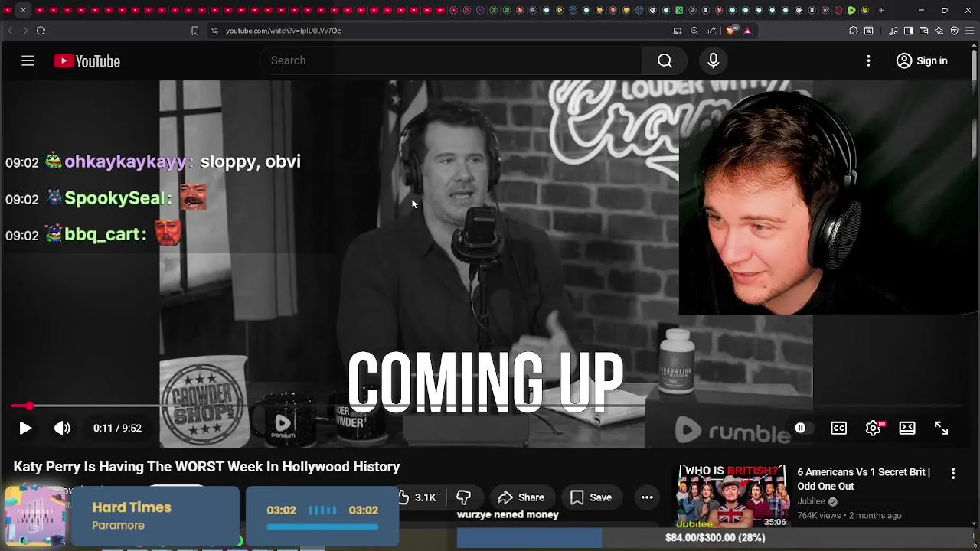
Task: Open the YouTube guide hamburger menu
Action: (28, 60)
